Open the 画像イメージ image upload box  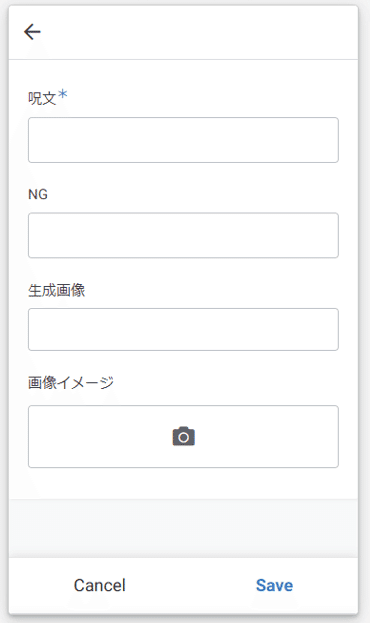183,436
